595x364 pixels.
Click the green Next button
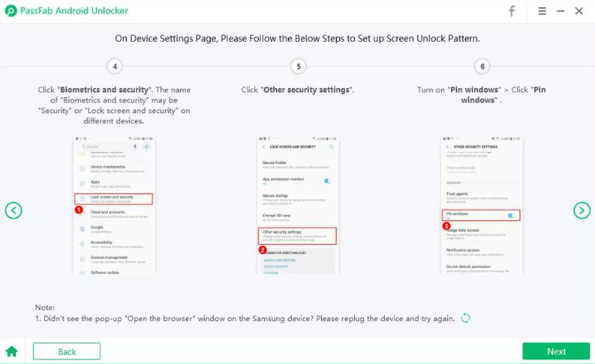(557, 351)
